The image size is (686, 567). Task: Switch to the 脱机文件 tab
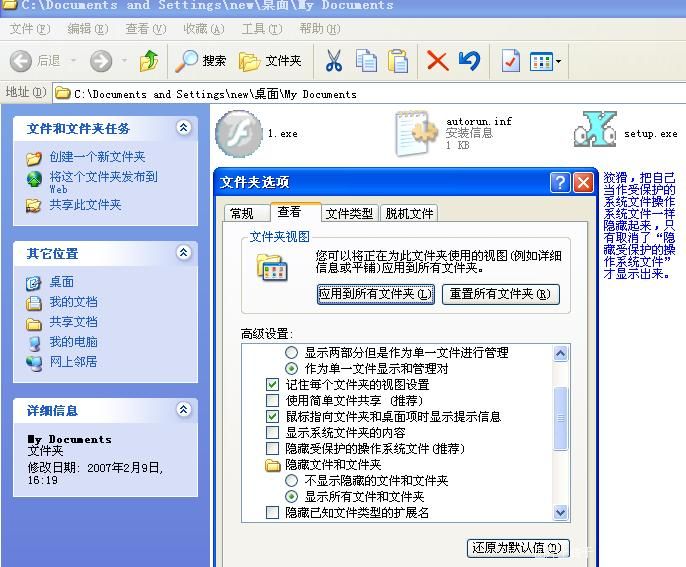[409, 214]
